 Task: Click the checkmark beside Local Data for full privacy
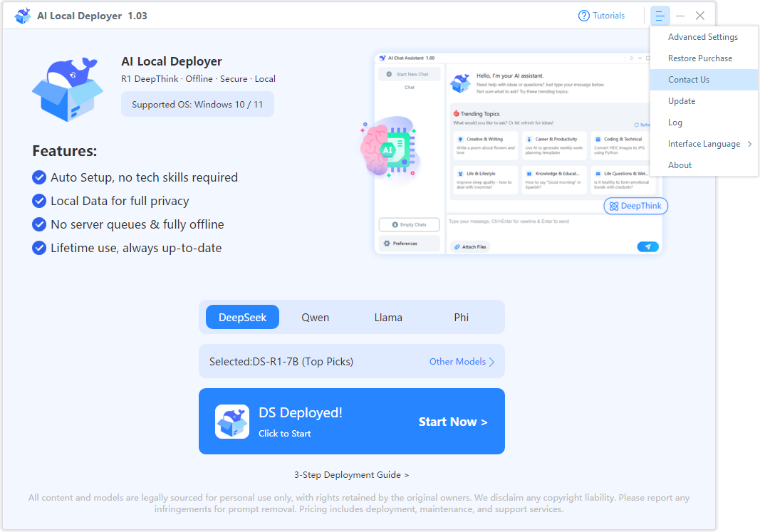[x=39, y=201]
